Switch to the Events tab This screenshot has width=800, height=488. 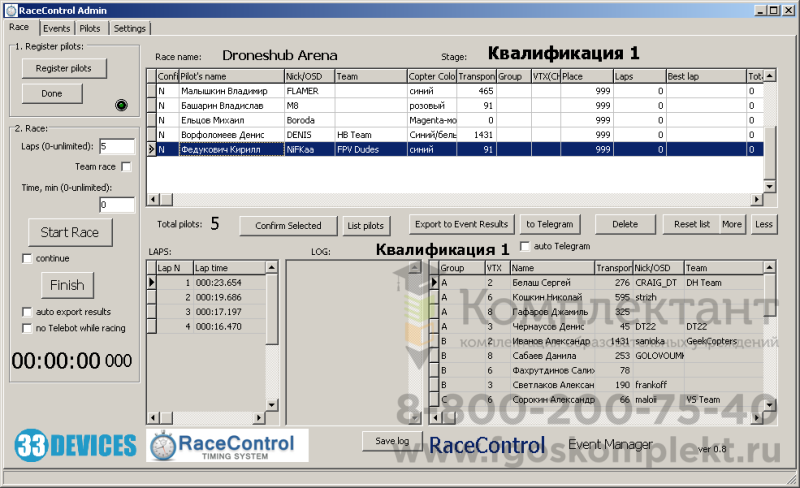tap(57, 28)
